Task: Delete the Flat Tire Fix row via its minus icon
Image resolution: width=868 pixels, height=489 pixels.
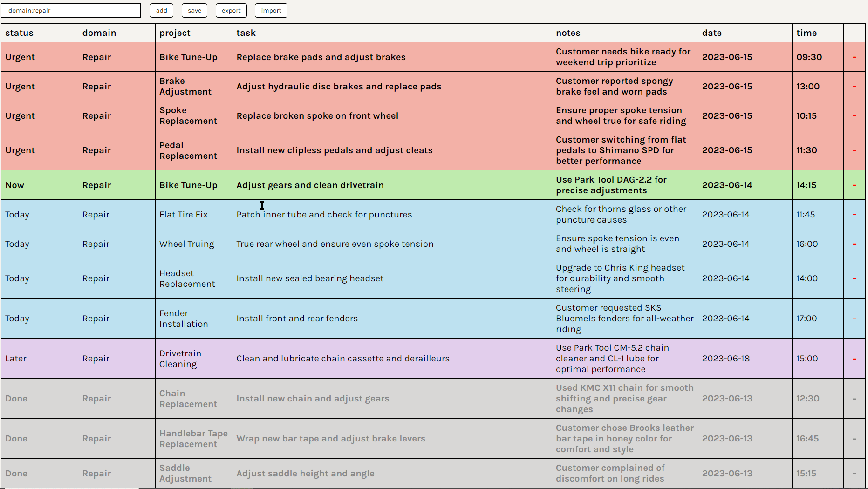Action: pyautogui.click(x=854, y=214)
